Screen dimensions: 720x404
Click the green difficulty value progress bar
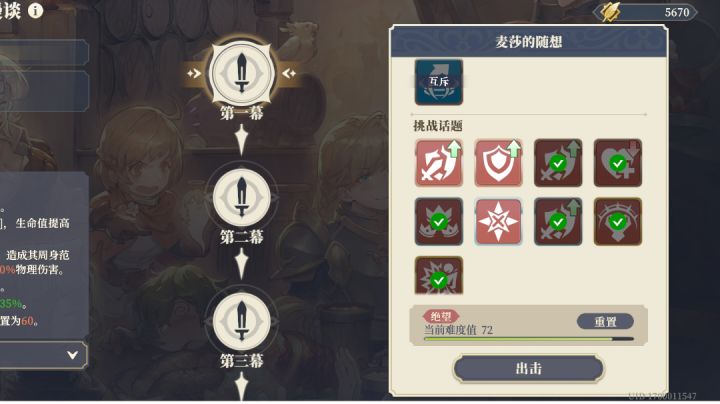click(x=529, y=339)
